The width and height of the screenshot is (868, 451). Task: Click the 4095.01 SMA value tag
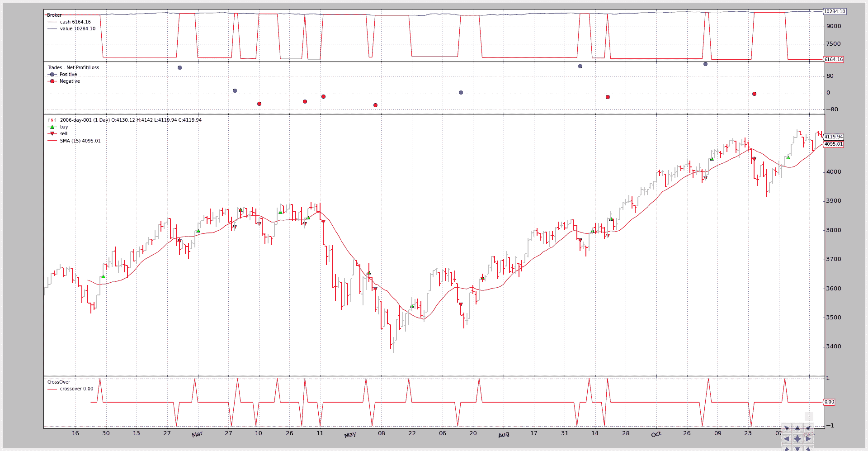click(x=833, y=144)
